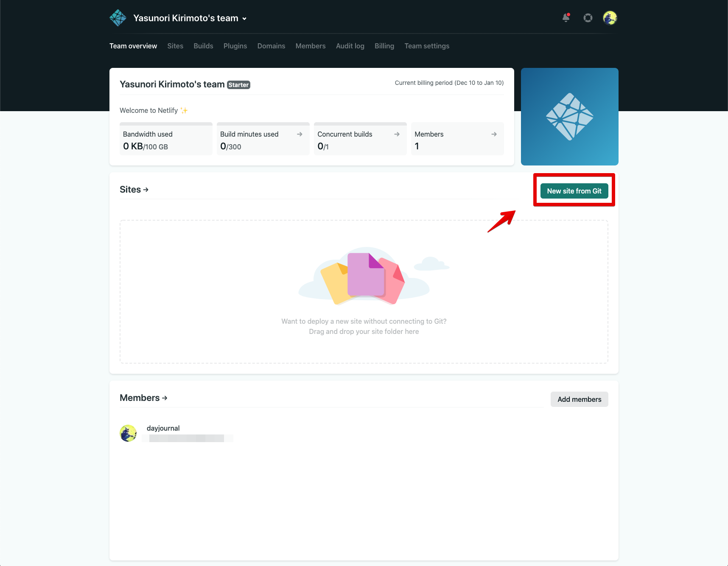The image size is (728, 566).
Task: Open the Audit log tab
Action: tap(350, 46)
